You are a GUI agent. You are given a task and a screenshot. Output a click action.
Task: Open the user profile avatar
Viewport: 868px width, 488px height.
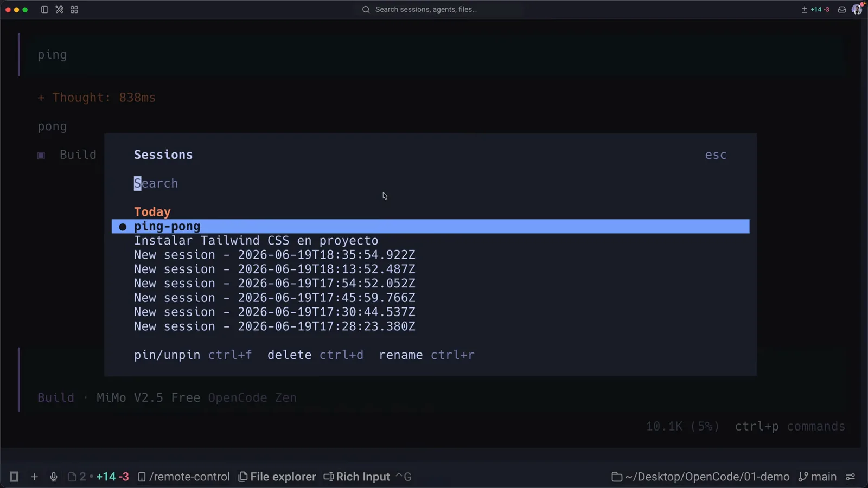point(857,9)
